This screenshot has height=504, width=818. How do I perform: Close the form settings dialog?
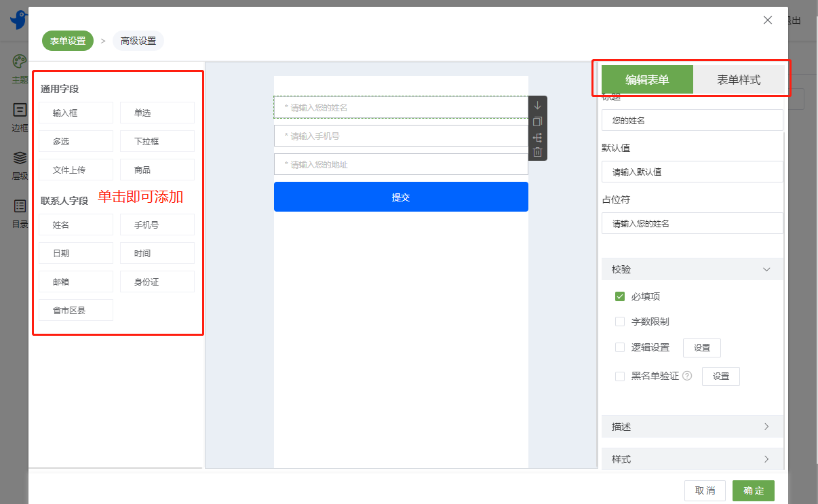coord(768,20)
